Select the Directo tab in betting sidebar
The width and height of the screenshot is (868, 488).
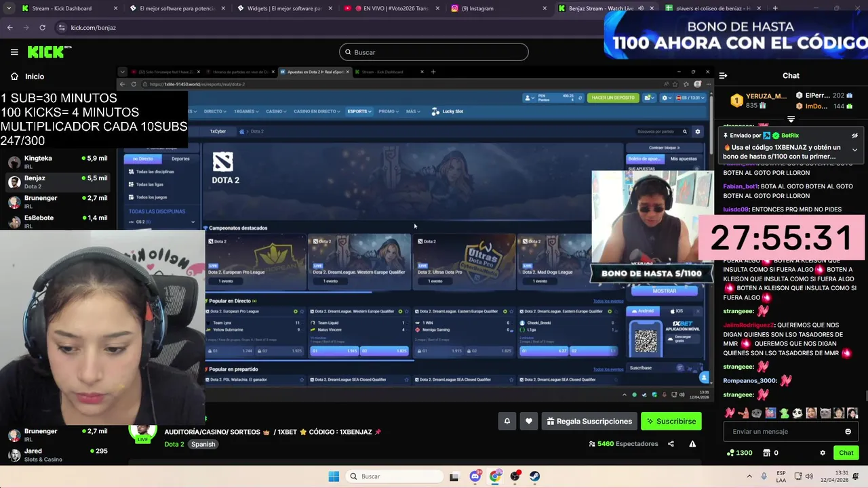143,159
